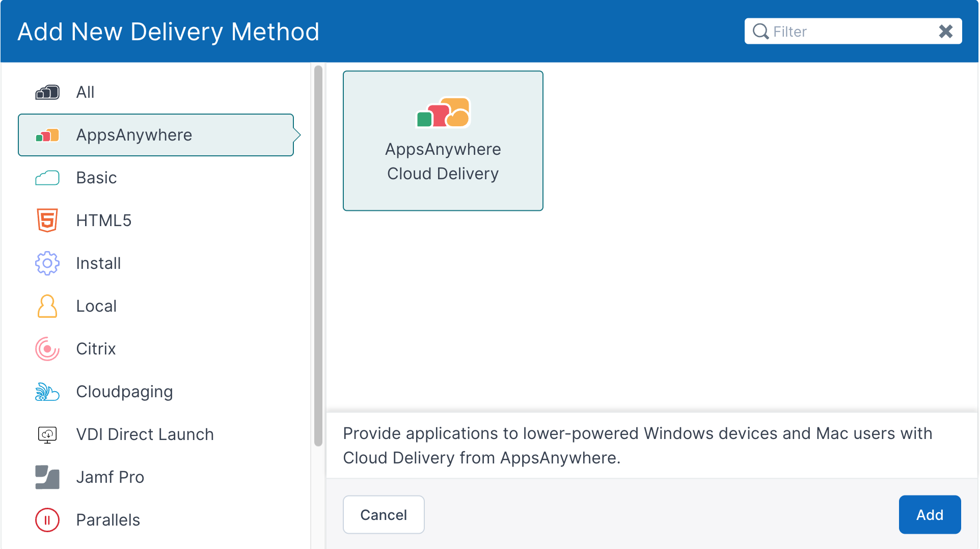Viewport: 980px width, 549px height.
Task: Click the category list scrollbar
Action: pyautogui.click(x=318, y=256)
